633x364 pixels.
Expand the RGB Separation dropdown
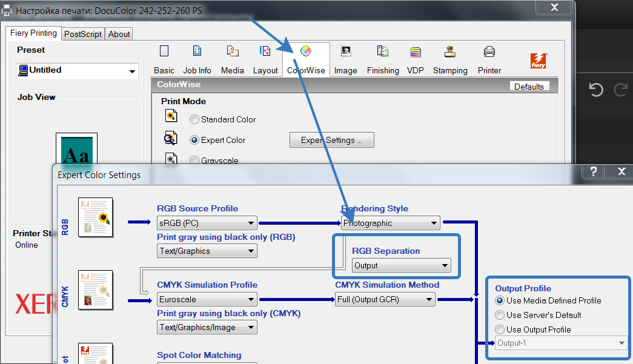click(401, 265)
